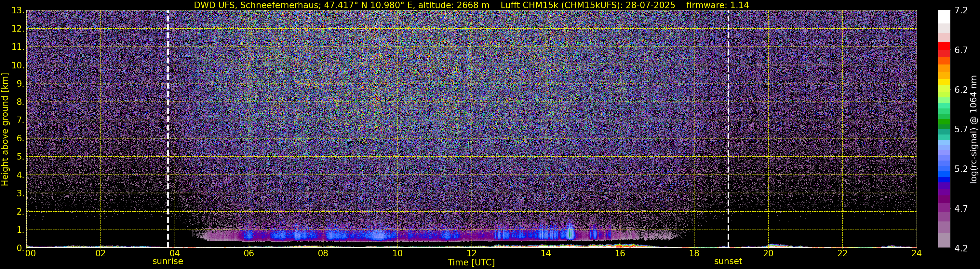The height and width of the screenshot is (269, 980).
Task: Click the firmware: 1.14 text in the title
Action: point(718,5)
